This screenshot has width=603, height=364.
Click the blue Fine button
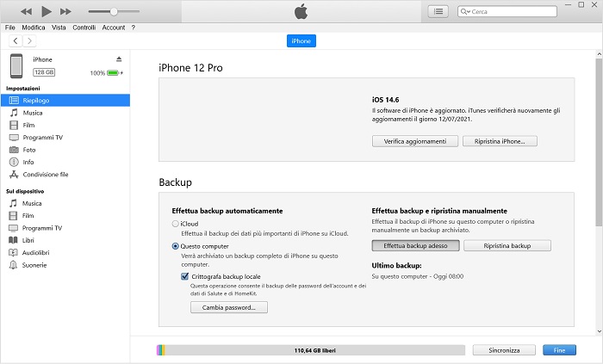pos(560,350)
